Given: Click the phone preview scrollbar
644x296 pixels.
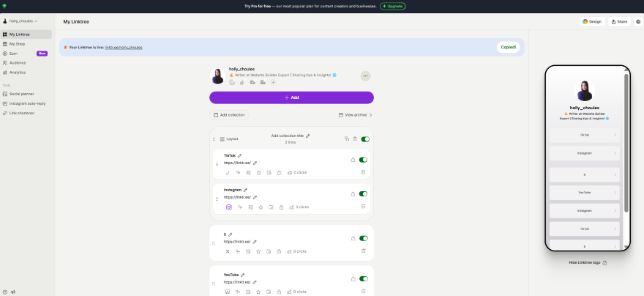Looking at the screenshot, I should (x=626, y=143).
